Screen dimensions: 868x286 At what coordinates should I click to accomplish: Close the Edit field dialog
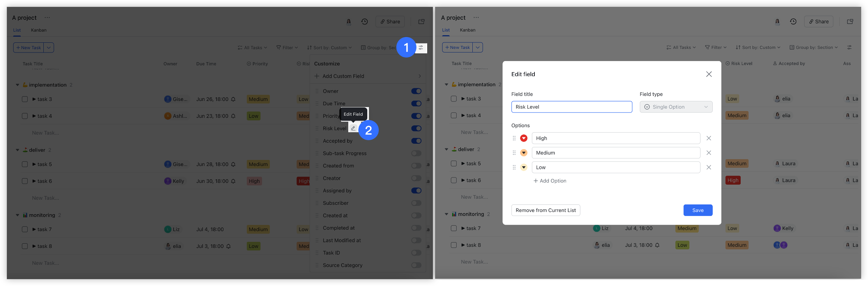[x=709, y=74]
